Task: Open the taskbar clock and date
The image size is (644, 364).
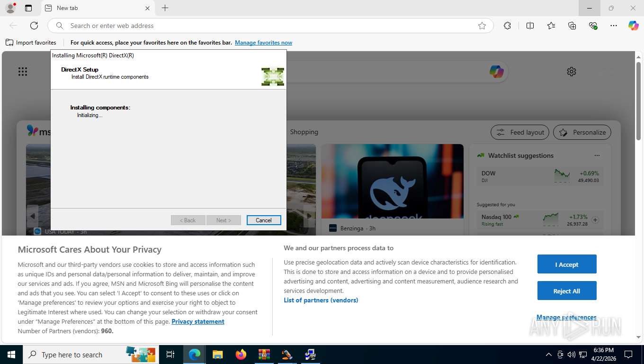Action: (603, 355)
